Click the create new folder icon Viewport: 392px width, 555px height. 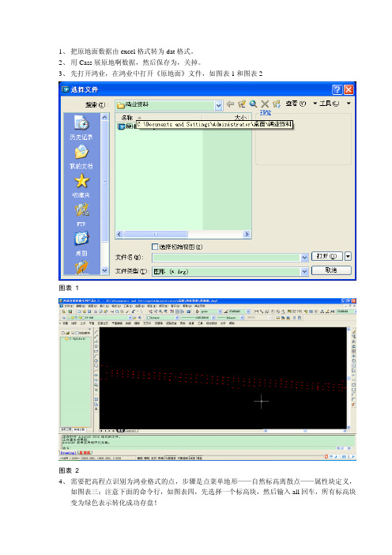(x=277, y=104)
